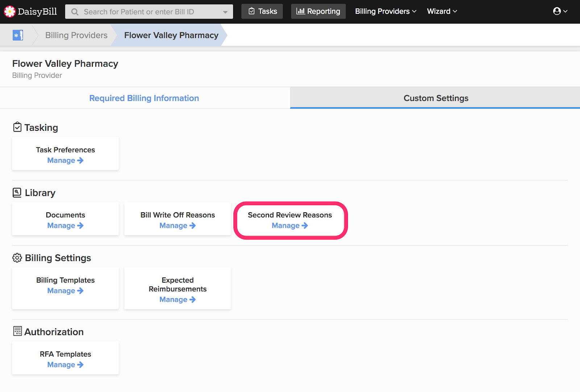Click the Bill Write Off Reasons card title
This screenshot has width=580, height=392.
point(178,215)
